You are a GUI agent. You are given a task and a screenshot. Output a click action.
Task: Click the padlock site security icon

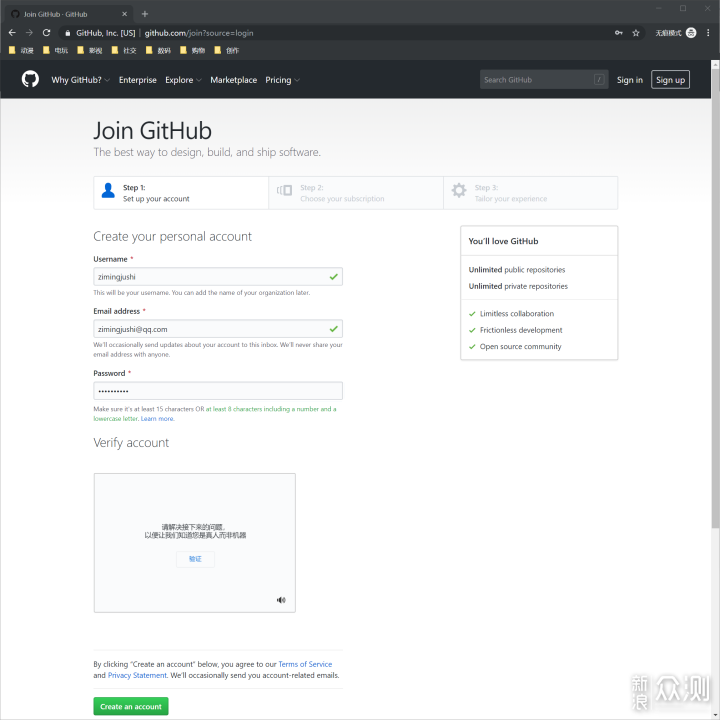tap(68, 33)
